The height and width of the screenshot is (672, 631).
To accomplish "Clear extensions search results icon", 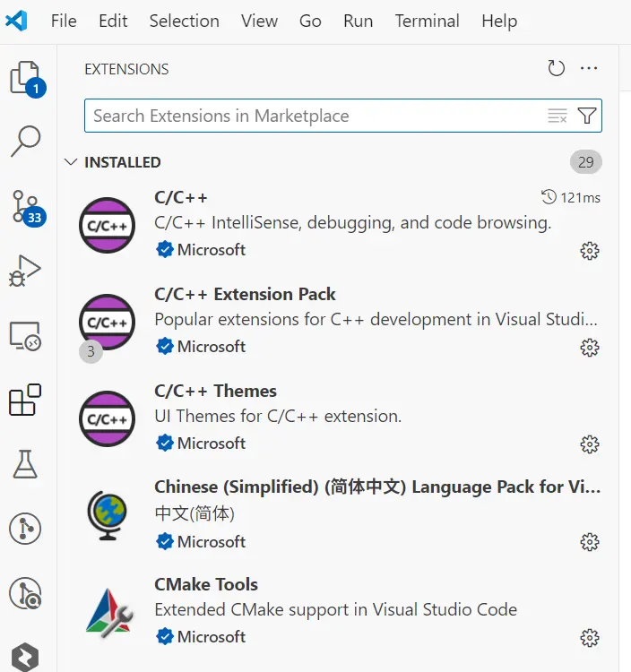I will click(558, 116).
